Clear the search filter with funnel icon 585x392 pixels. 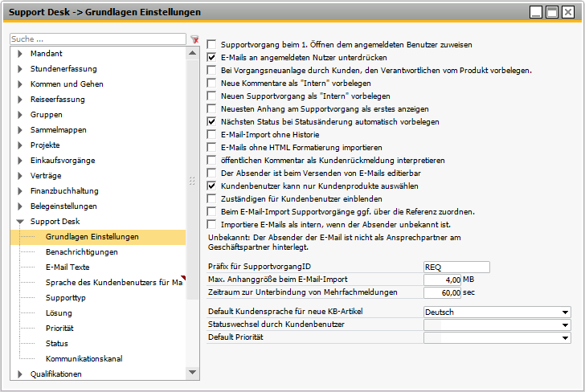pos(194,39)
